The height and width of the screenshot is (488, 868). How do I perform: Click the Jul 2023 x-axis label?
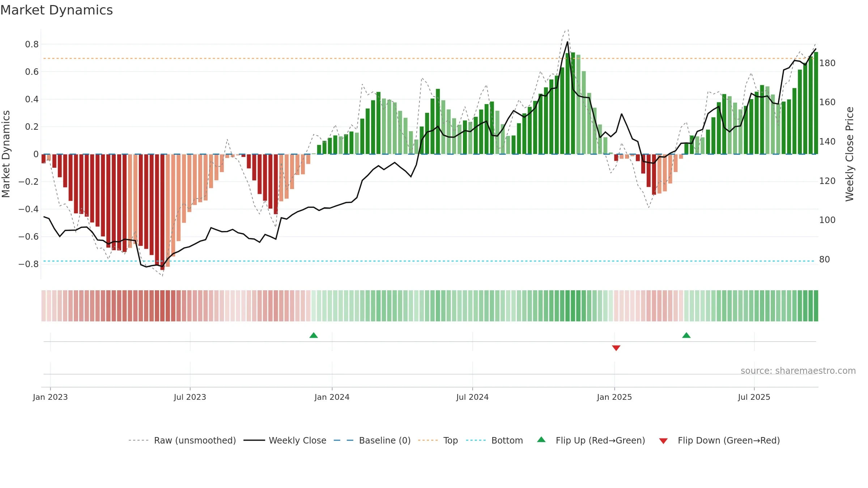[x=190, y=397]
